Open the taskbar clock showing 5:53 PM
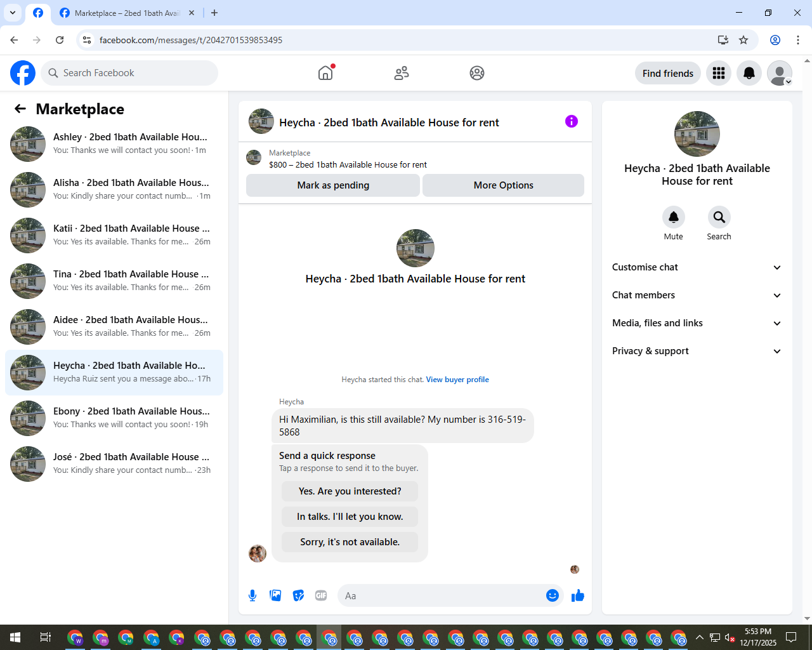 (758, 637)
